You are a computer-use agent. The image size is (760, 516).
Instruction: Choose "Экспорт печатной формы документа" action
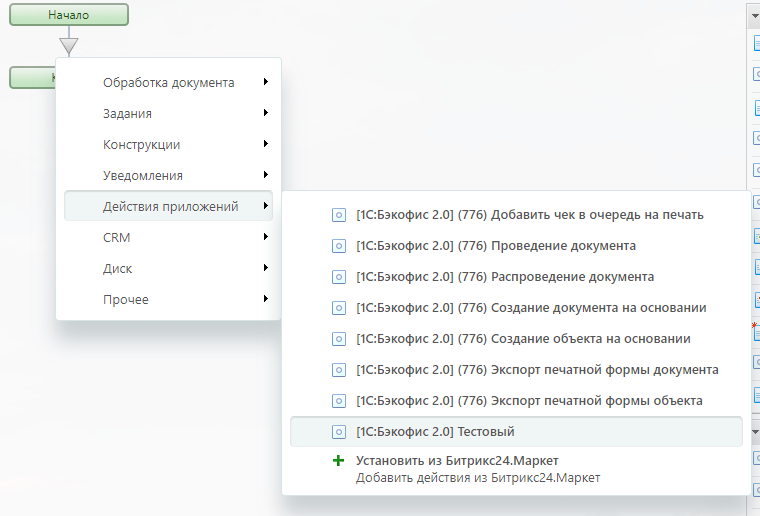[516, 370]
